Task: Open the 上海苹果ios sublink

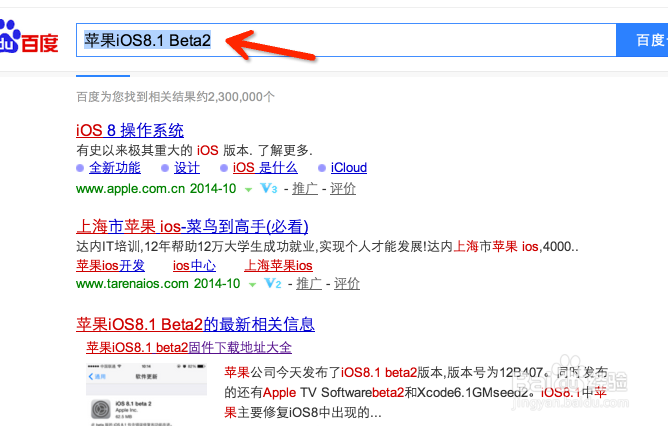Action: [278, 265]
